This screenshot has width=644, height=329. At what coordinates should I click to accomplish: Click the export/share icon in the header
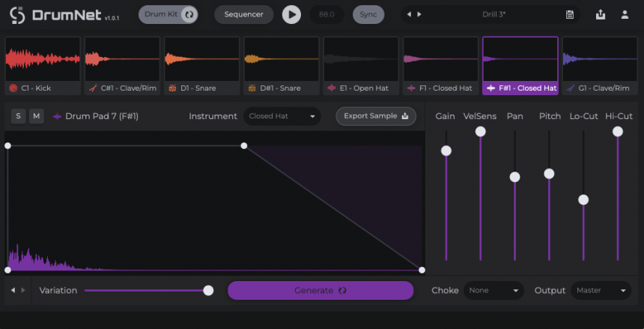click(601, 14)
